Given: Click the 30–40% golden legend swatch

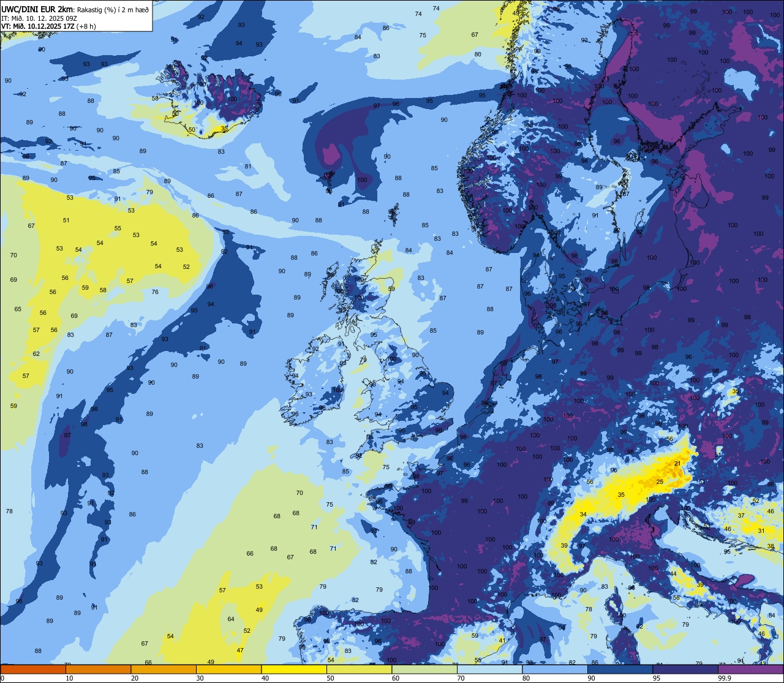Looking at the screenshot, I should [x=228, y=669].
